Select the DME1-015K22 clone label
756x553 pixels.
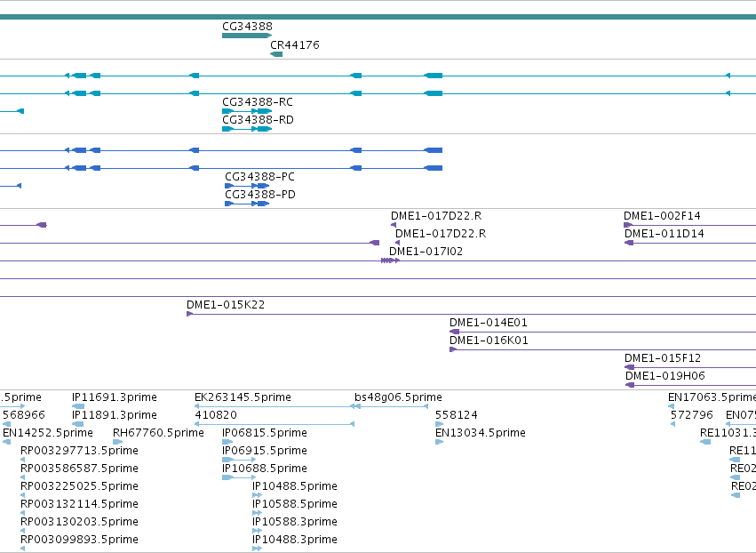coord(226,305)
